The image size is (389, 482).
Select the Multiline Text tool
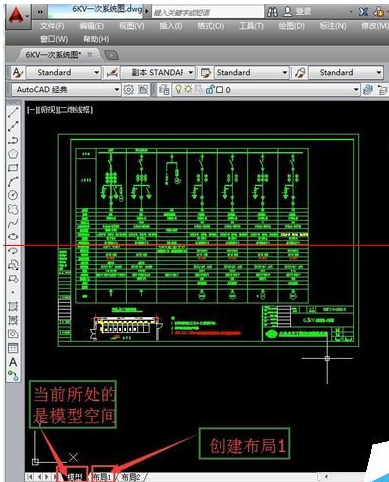coord(13,362)
